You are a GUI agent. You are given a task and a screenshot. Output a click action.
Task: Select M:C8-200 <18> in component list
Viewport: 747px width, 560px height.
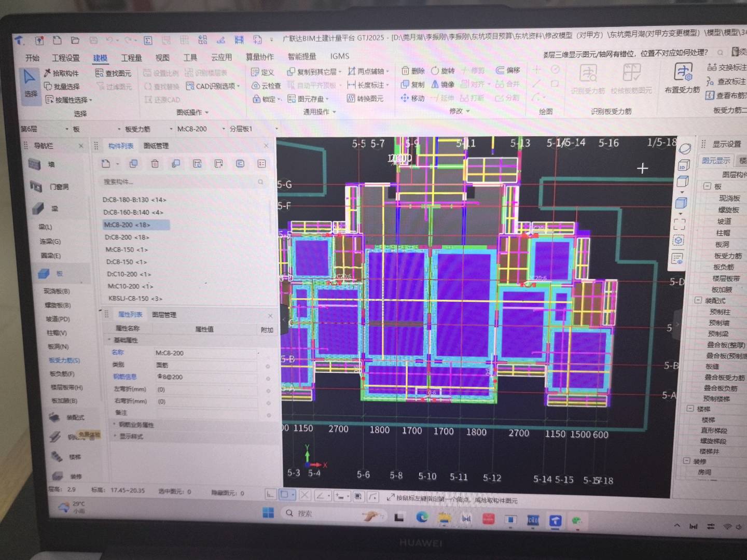tap(136, 225)
